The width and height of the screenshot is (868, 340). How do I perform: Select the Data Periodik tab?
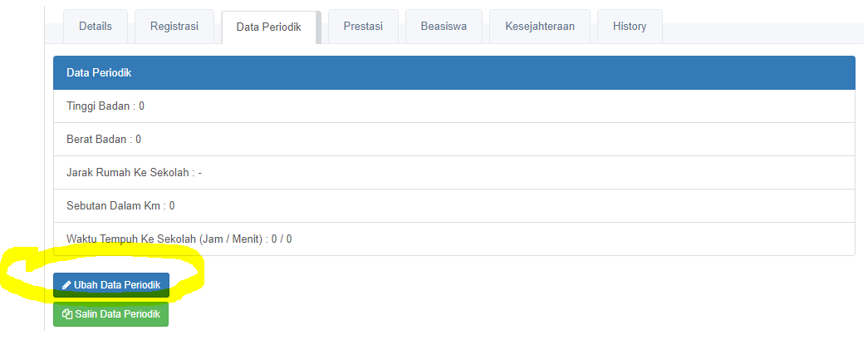pos(268,27)
